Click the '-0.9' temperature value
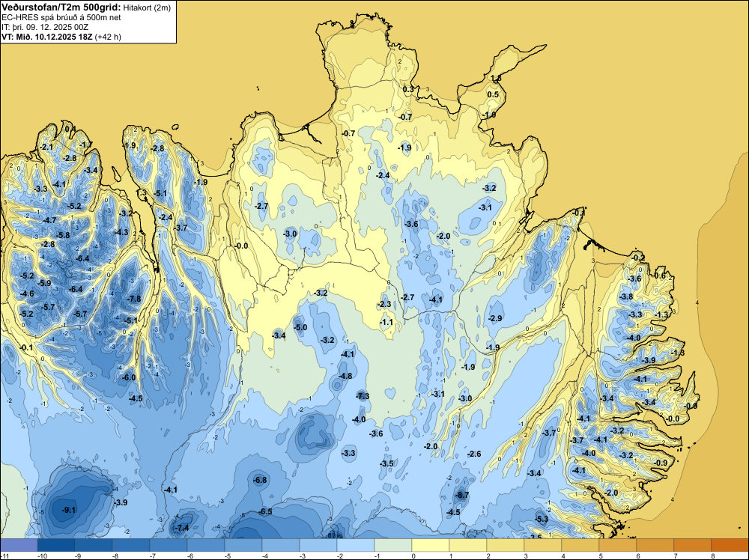Viewport: 749px width, 560px height. [x=661, y=463]
